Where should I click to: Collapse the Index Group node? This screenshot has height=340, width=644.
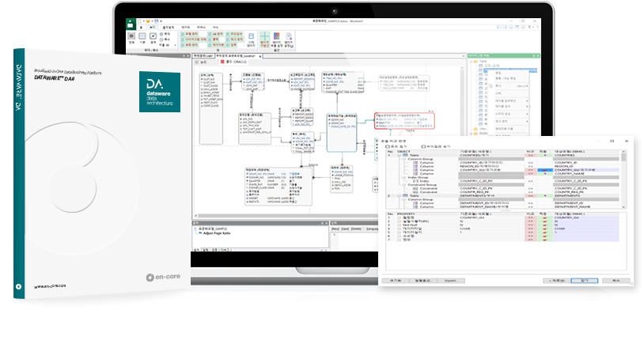coord(404,177)
